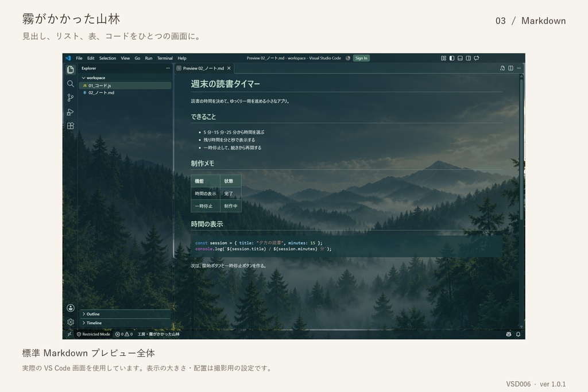Click the const session code line

tap(259, 243)
